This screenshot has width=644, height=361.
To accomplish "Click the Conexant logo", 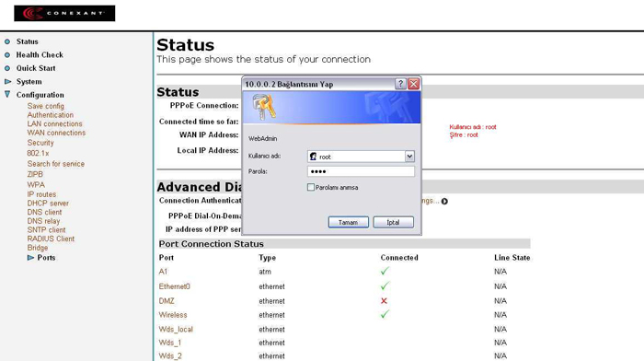I will tap(64, 13).
